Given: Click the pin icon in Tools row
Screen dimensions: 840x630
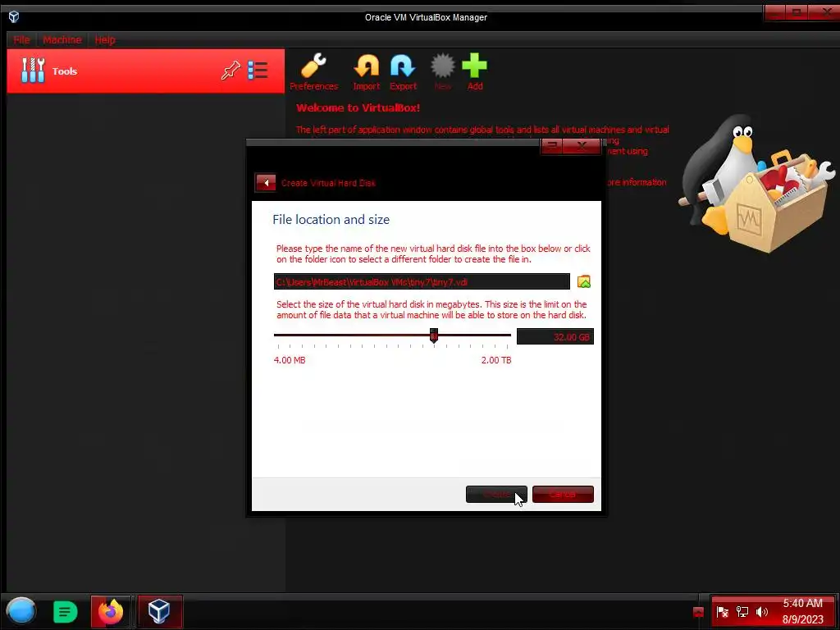Looking at the screenshot, I should click(231, 71).
